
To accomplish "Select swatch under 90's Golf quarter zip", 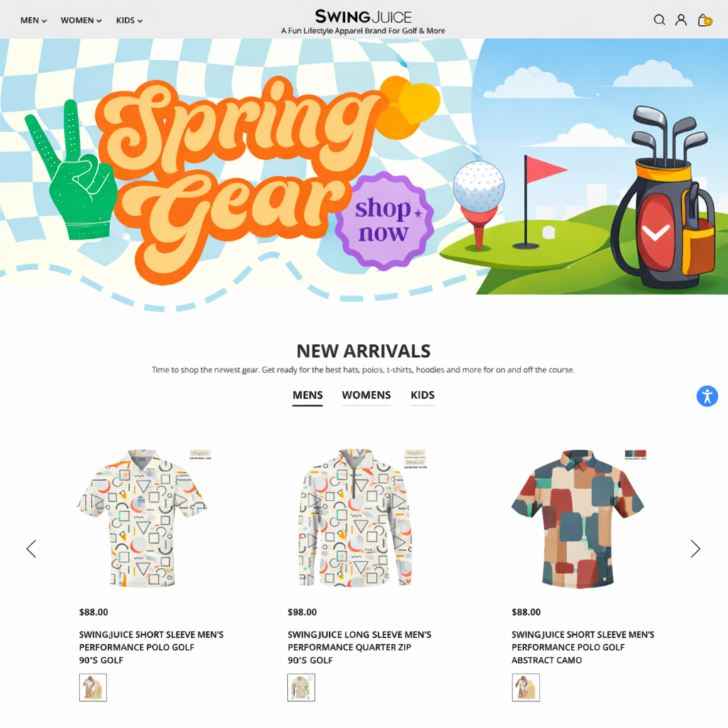I will [x=301, y=687].
